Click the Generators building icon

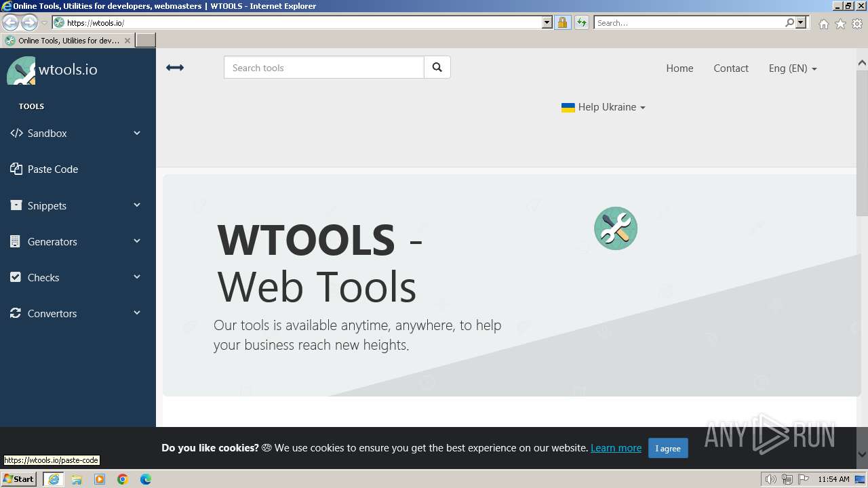click(16, 241)
